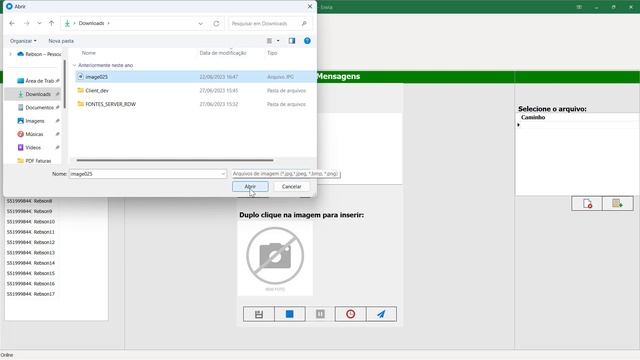Click the Caminho column header
Viewport: 640px width, 360px height.
click(x=533, y=118)
